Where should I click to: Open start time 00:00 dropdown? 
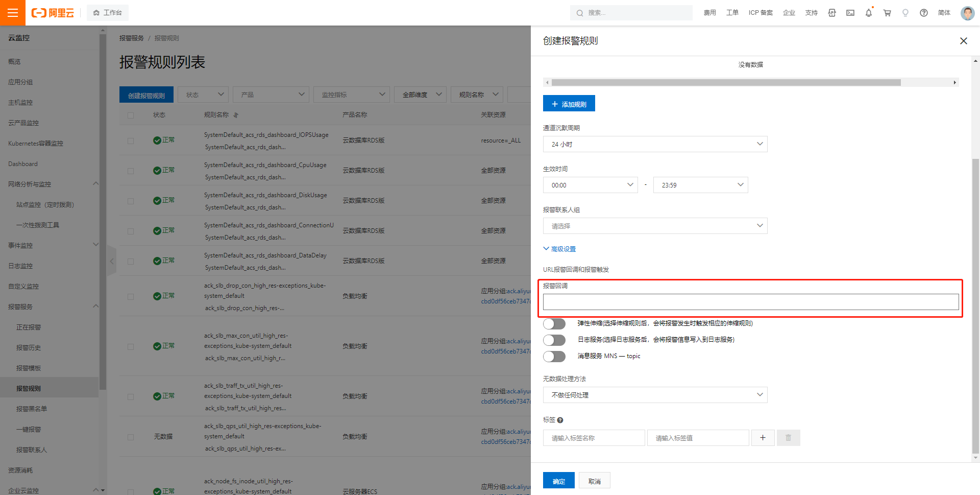pyautogui.click(x=591, y=185)
